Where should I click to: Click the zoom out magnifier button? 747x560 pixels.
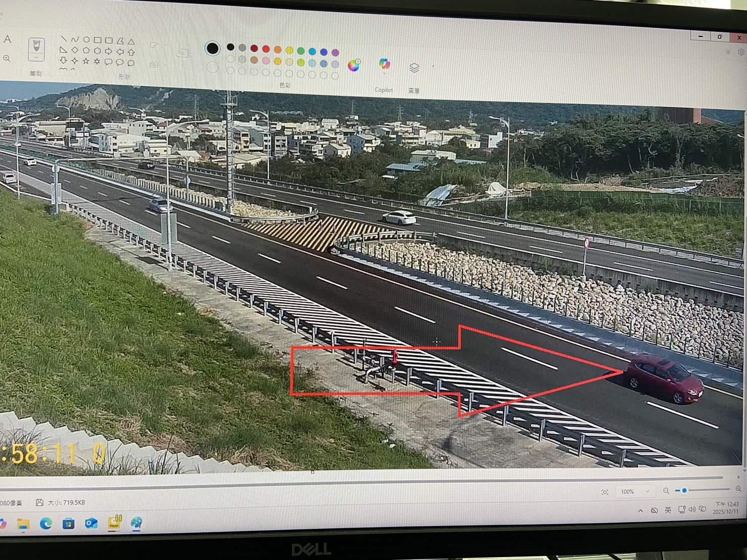click(666, 491)
